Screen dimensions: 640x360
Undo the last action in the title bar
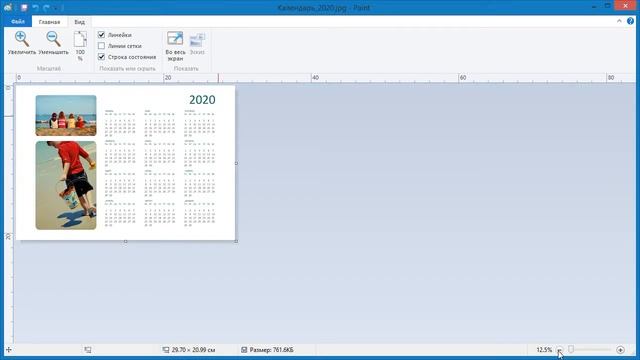point(36,7)
